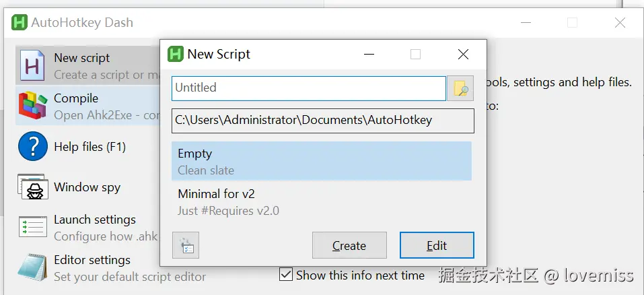The height and width of the screenshot is (295, 644).
Task: Click the templates folder icon button
Action: click(186, 246)
